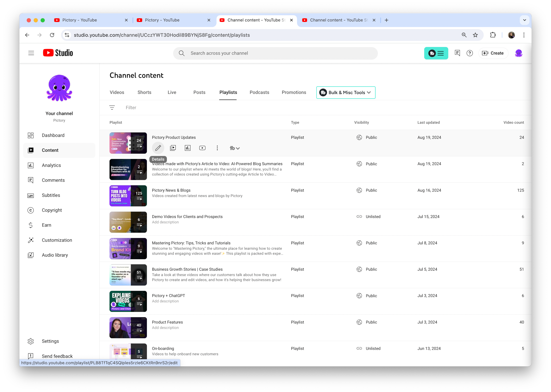Click the browser back arrow
Screen dimensions: 551x392
tap(27, 35)
